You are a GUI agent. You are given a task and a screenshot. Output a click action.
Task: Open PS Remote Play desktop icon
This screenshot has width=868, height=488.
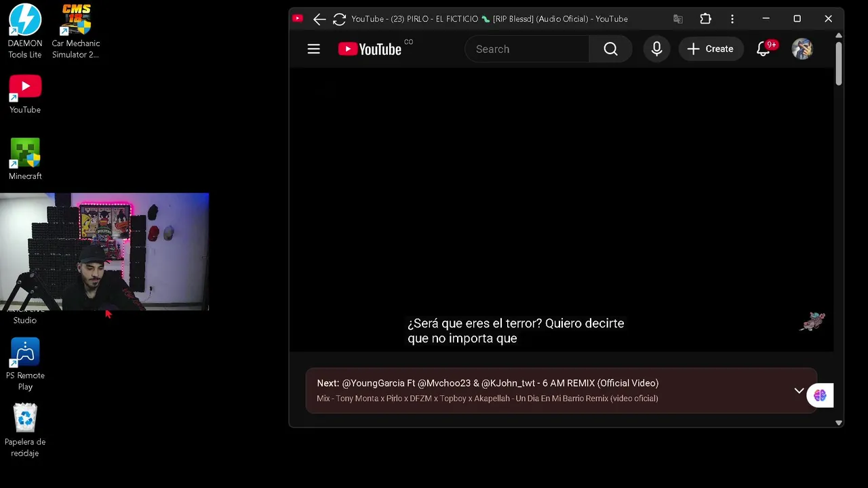coord(25,365)
